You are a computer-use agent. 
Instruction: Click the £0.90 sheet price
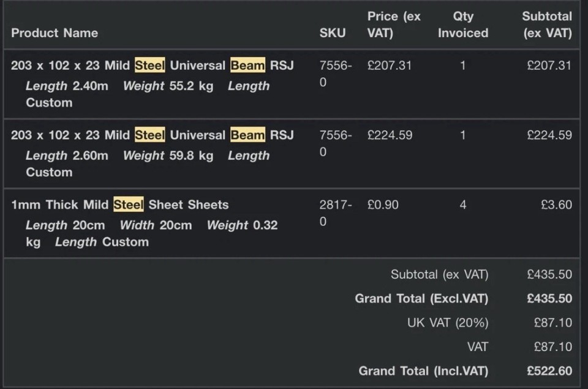tap(383, 205)
